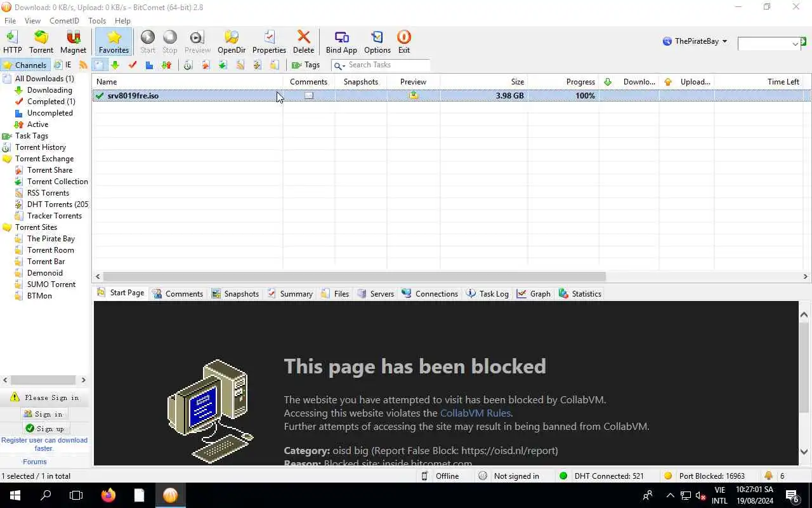The height and width of the screenshot is (508, 812).
Task: Open the Tools menu
Action: click(97, 21)
